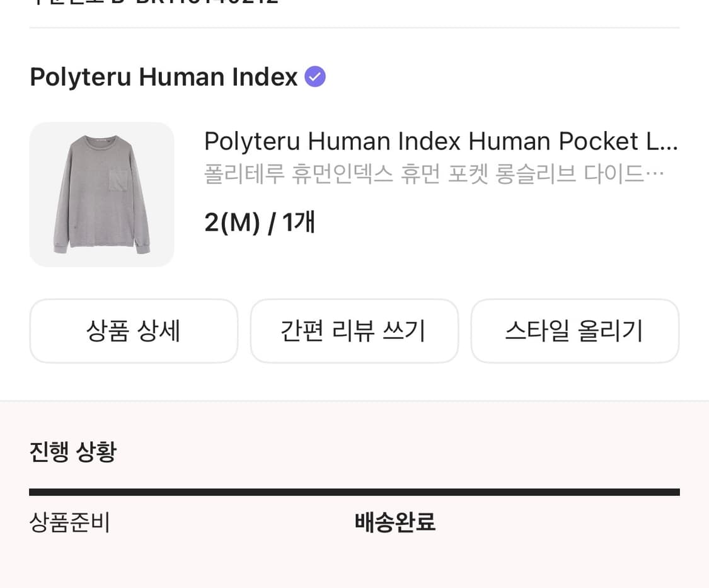Screen dimensions: 709x588
Task: Tap the gray long-sleeve shirt thumbnail
Action: [101, 194]
